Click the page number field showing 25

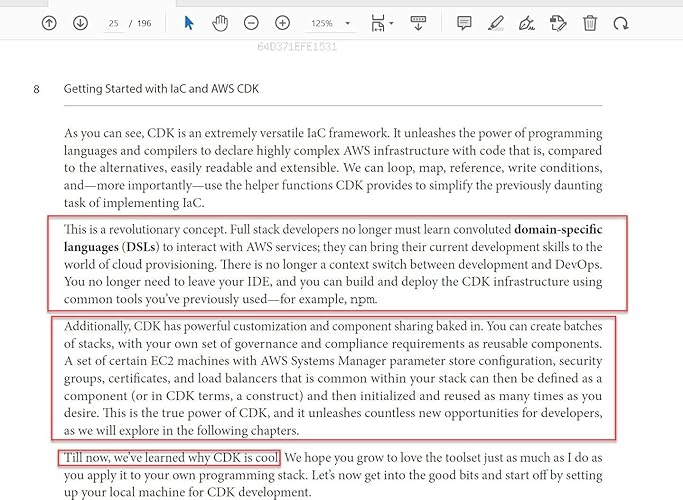coord(114,23)
